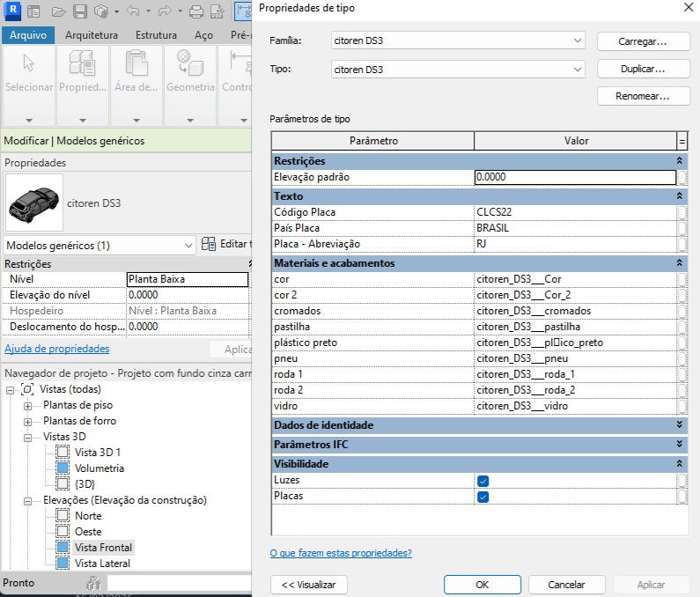Screen dimensions: 700x597
Task: Expand the Plantas de piso tree node
Action: (27, 406)
